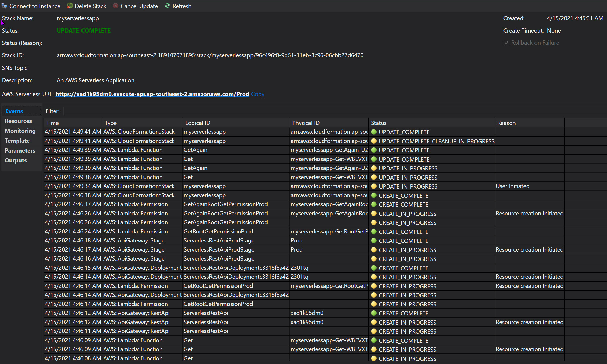607x364 pixels.
Task: Open the AWS Serverless URL link
Action: [x=152, y=94]
